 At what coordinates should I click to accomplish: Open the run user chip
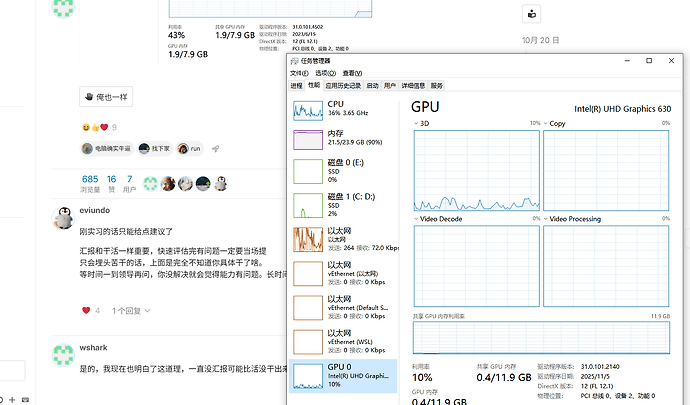click(190, 149)
